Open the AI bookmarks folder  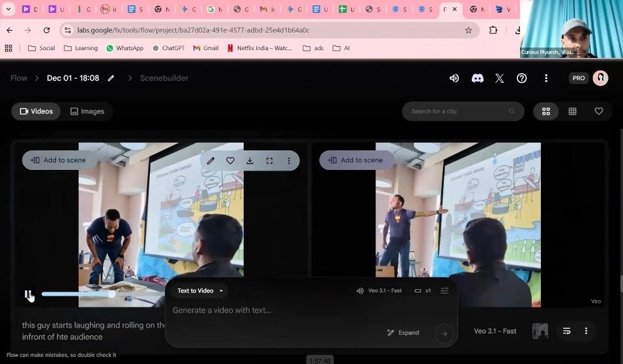(341, 48)
